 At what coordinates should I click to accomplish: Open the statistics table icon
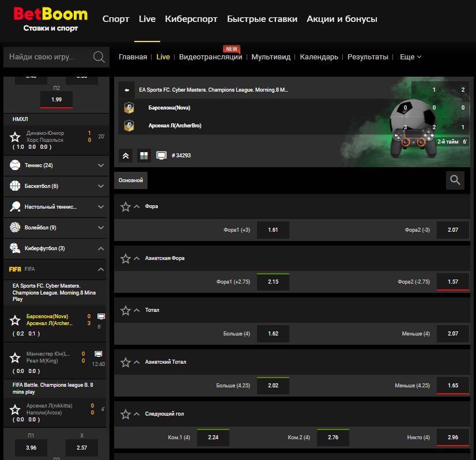[144, 156]
